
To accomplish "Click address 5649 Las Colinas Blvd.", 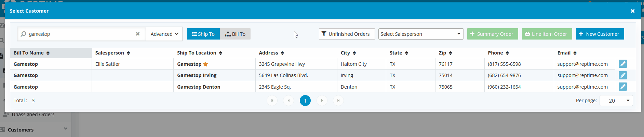I will [283, 75].
